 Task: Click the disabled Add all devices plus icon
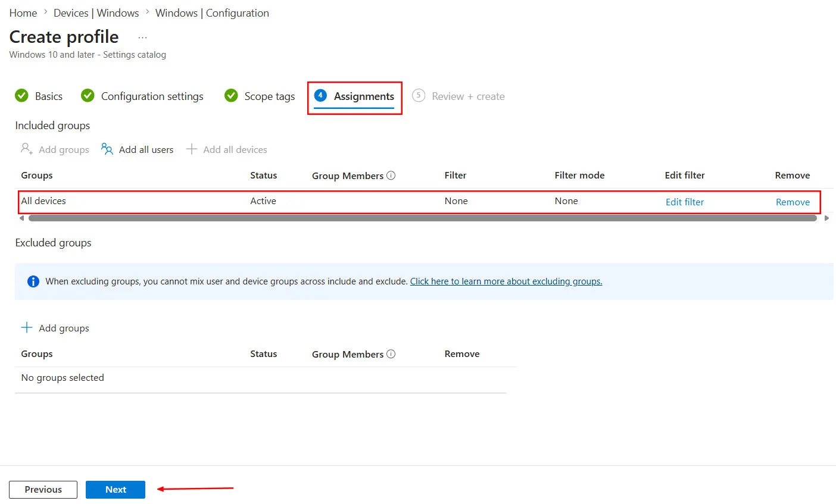191,149
